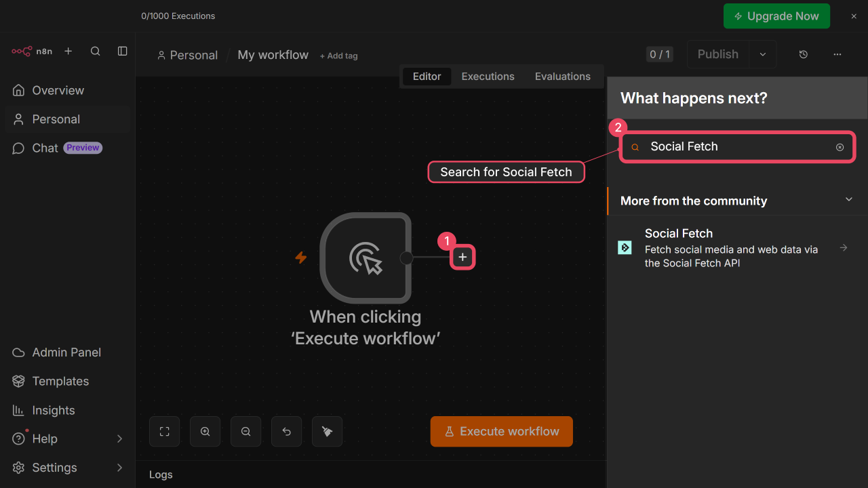Viewport: 868px width, 488px height.
Task: Open the Admin Panel
Action: pos(68,352)
